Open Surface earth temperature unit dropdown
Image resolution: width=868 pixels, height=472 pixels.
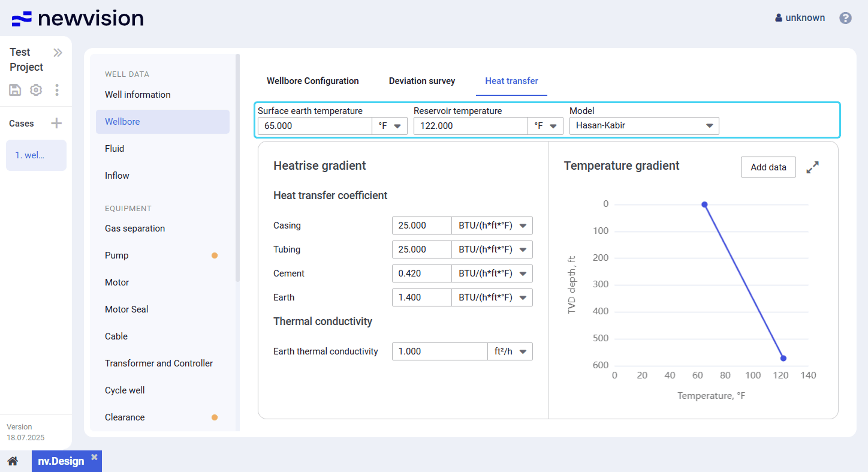(x=390, y=126)
